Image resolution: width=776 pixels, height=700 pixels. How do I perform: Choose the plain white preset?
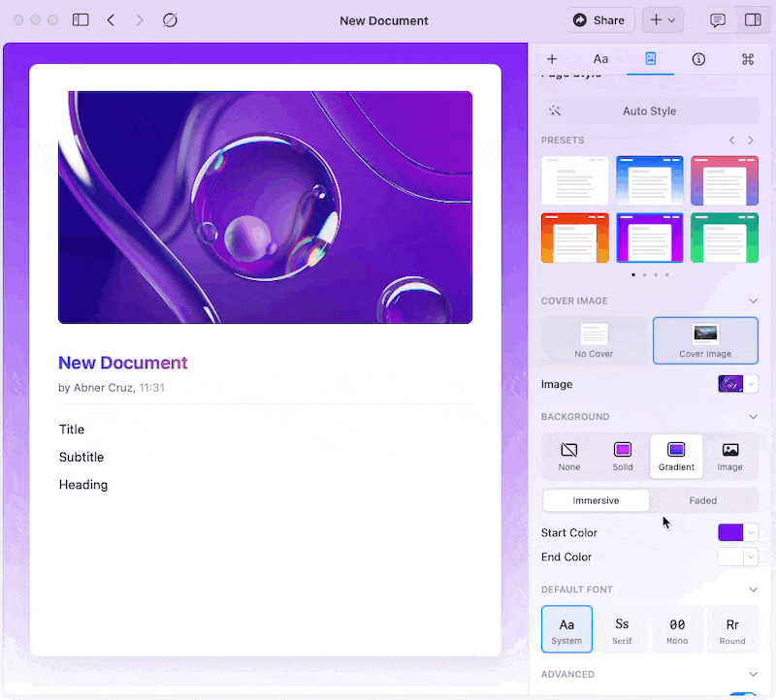[x=574, y=180]
